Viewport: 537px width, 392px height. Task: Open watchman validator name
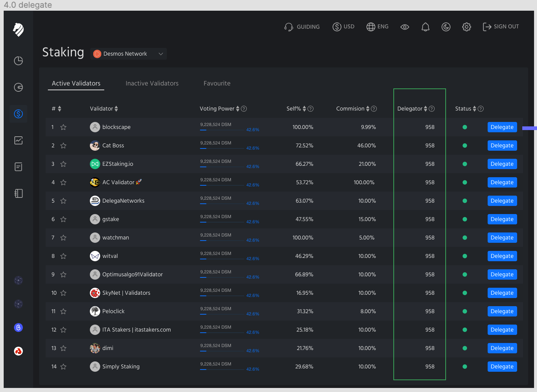[x=116, y=238]
